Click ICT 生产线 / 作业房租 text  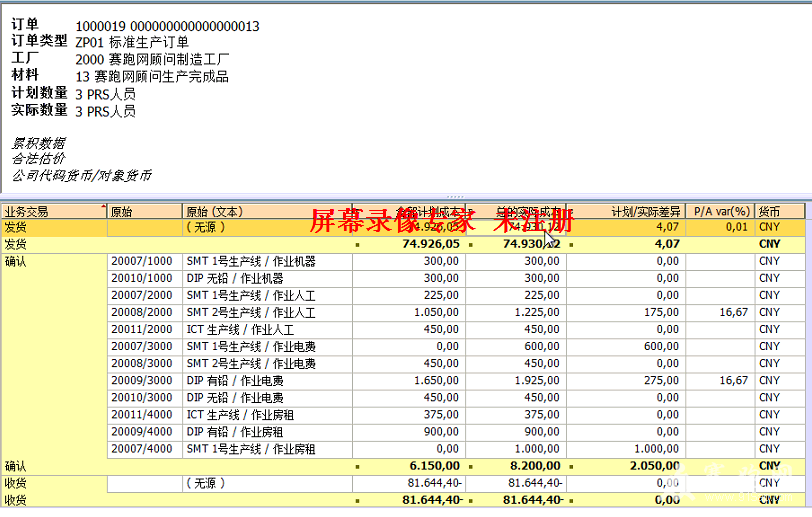(x=240, y=414)
